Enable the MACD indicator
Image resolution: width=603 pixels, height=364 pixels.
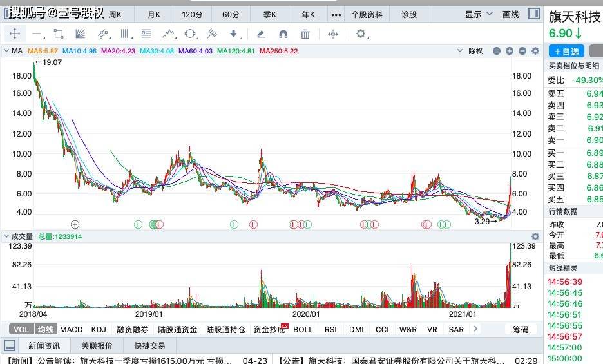[71, 329]
